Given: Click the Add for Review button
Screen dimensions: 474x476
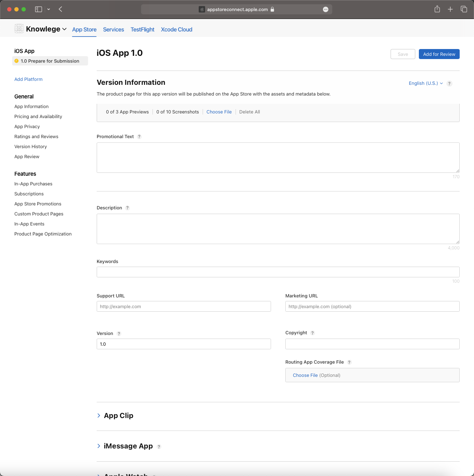Looking at the screenshot, I should tap(439, 54).
